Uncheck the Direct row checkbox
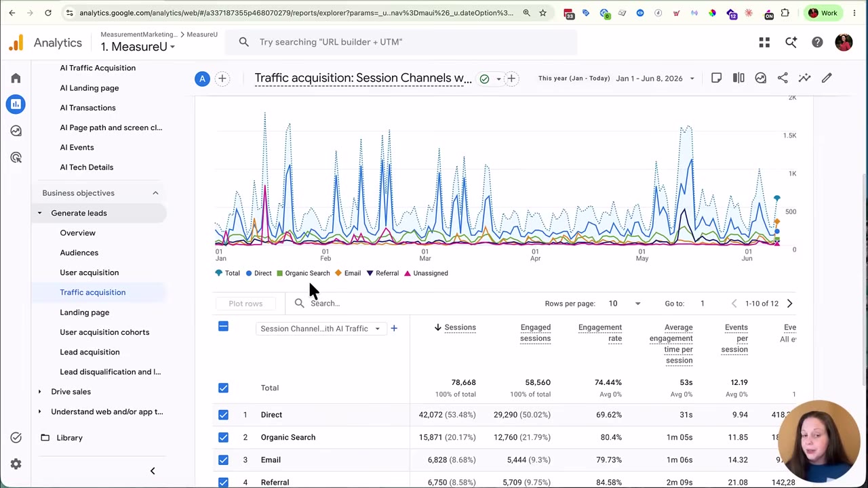 (x=223, y=415)
